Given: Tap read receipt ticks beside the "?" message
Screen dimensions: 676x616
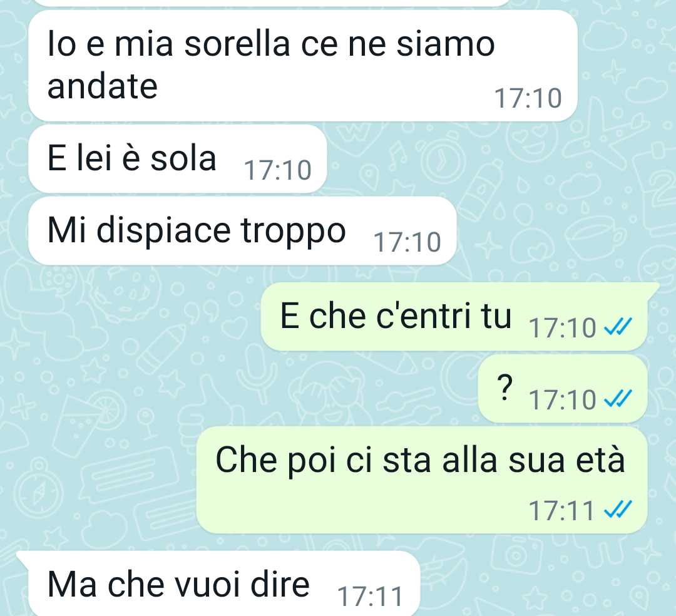Looking at the screenshot, I should 618,398.
